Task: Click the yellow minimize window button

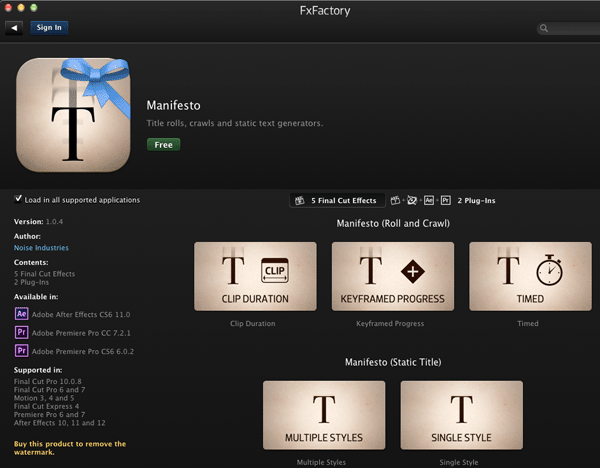Action: click(x=21, y=7)
